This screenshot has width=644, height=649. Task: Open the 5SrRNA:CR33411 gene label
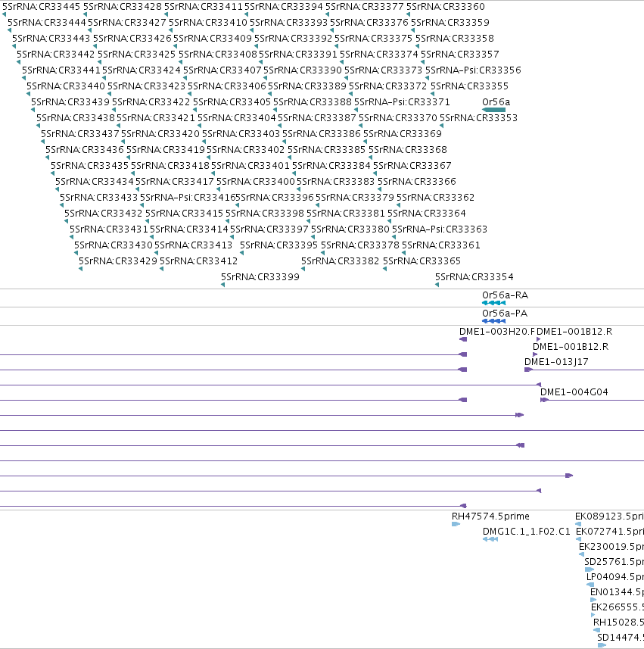(x=204, y=7)
